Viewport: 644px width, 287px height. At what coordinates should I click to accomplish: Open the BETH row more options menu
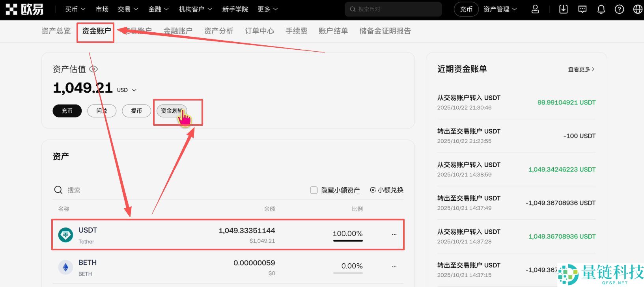click(x=394, y=266)
